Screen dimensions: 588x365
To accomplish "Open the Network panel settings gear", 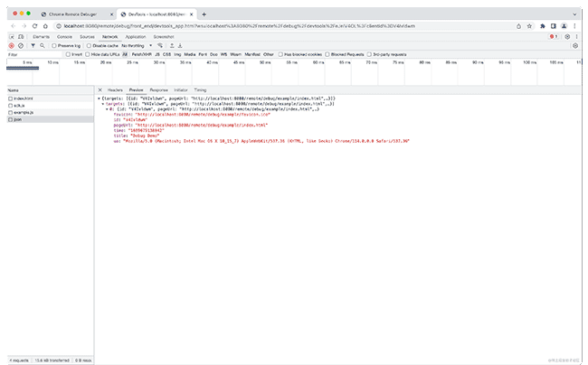I will [575, 46].
